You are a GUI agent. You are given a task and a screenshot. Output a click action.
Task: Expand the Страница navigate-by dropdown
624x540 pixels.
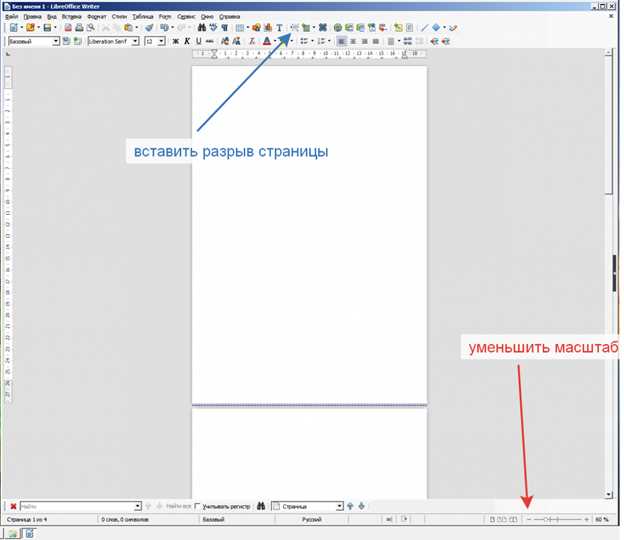[x=339, y=506]
